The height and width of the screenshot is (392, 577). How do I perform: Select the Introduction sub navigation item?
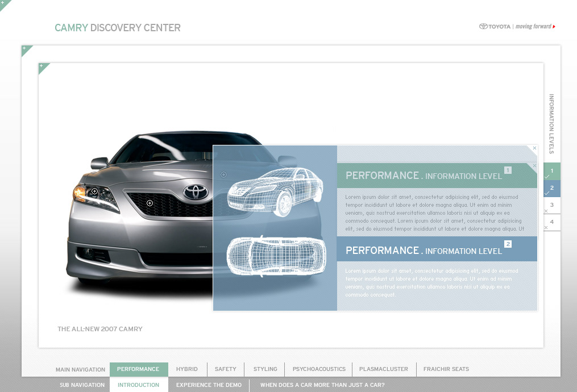click(x=138, y=385)
